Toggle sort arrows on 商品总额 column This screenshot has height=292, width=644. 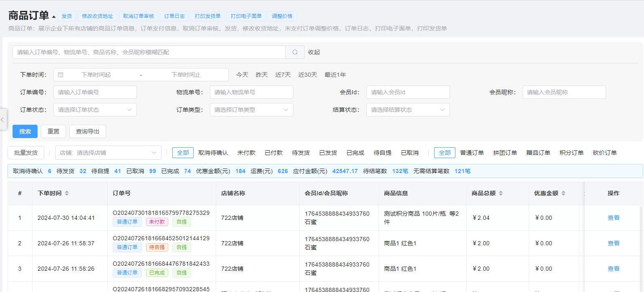pyautogui.click(x=501, y=193)
